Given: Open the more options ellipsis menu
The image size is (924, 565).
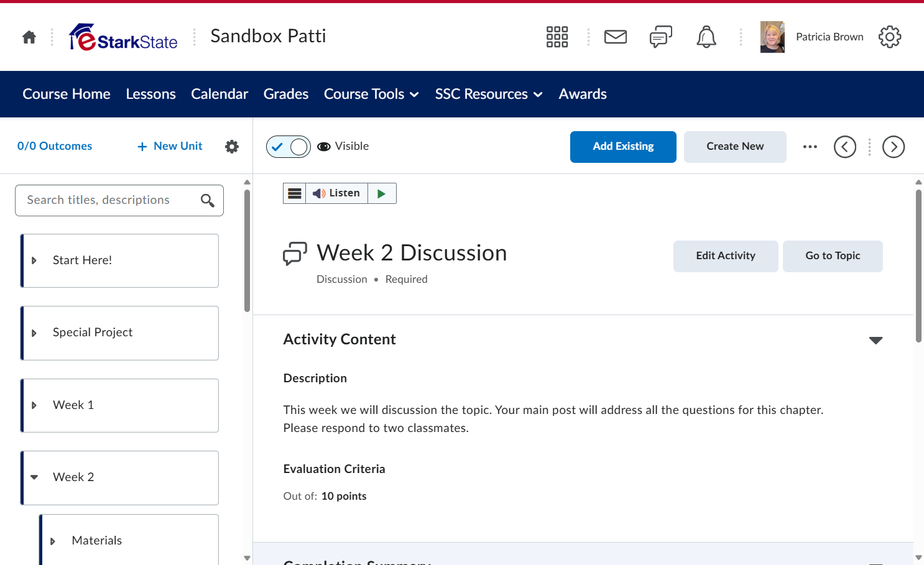Looking at the screenshot, I should tap(810, 147).
